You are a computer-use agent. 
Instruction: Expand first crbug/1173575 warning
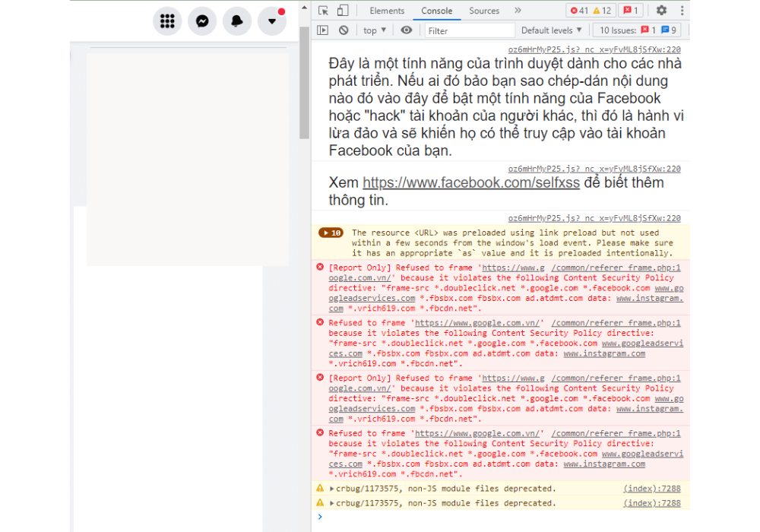click(x=331, y=489)
